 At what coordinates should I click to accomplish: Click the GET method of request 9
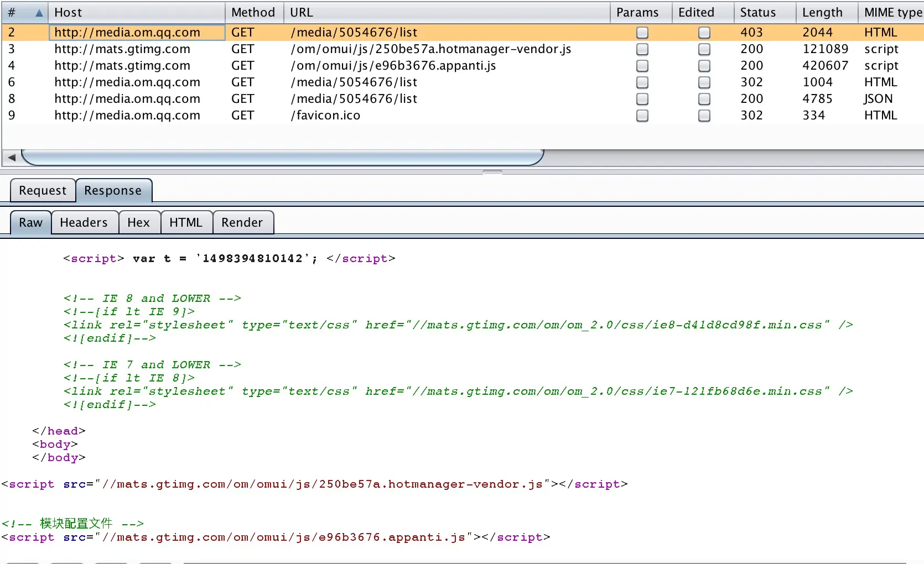[x=242, y=116]
